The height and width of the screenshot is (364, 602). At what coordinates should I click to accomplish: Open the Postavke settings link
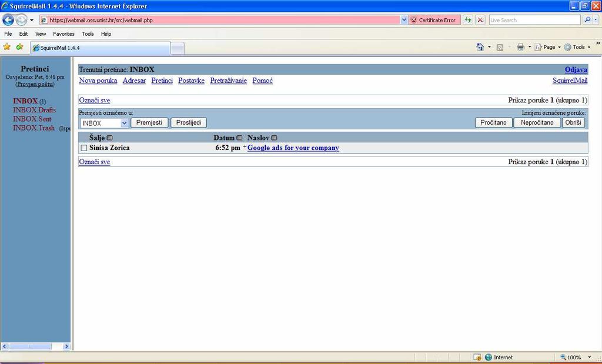[191, 81]
